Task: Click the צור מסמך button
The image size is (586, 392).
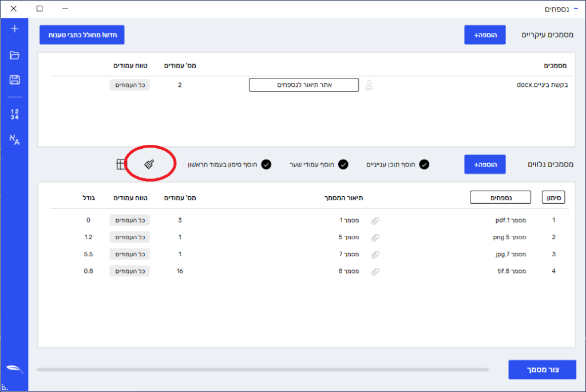Action: click(x=542, y=370)
